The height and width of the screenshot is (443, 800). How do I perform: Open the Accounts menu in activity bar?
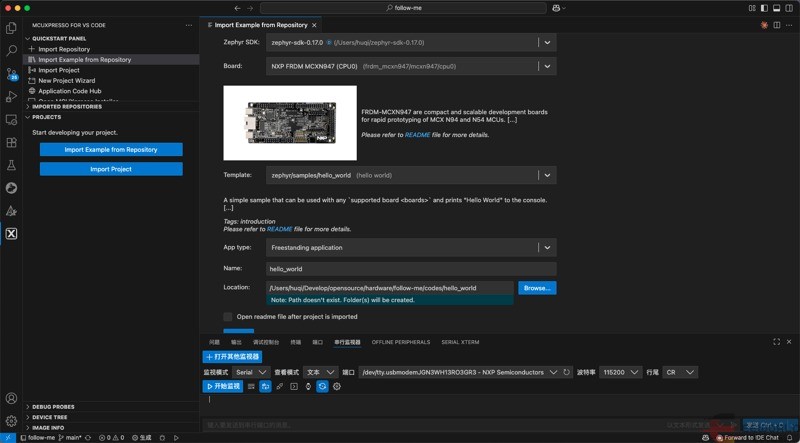coord(11,398)
